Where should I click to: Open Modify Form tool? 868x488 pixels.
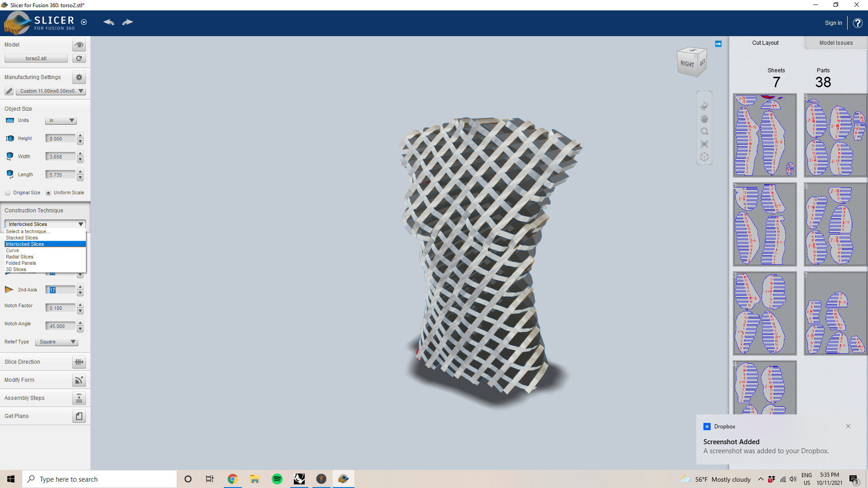tap(79, 380)
